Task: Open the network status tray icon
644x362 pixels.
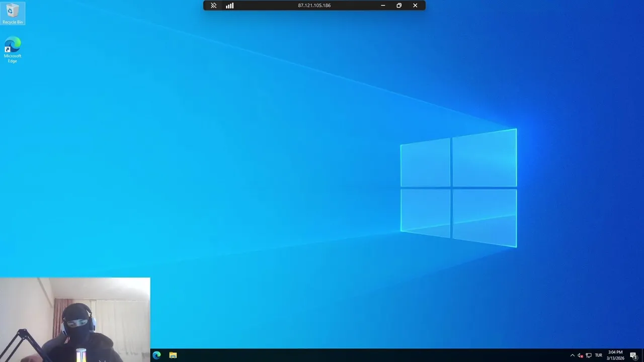Action: point(589,355)
